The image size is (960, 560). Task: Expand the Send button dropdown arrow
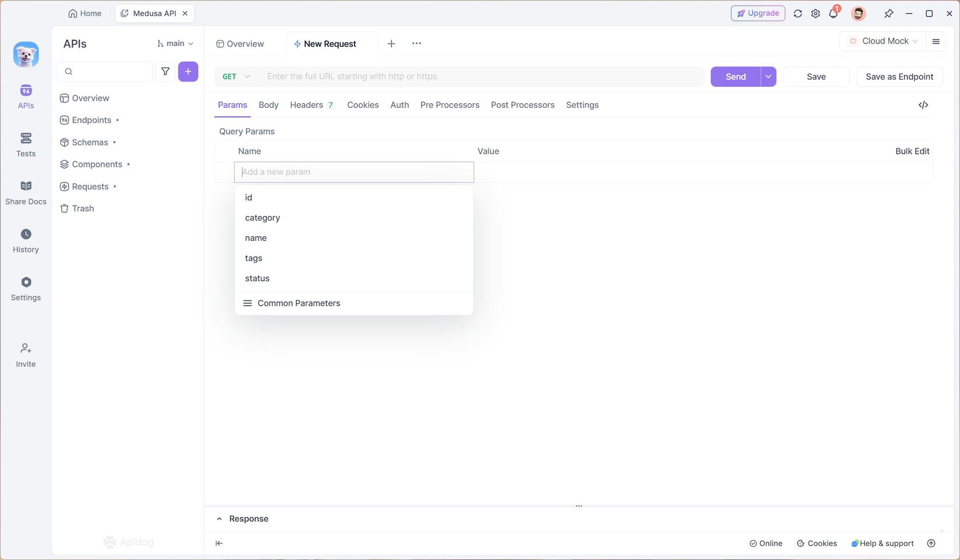coord(768,77)
